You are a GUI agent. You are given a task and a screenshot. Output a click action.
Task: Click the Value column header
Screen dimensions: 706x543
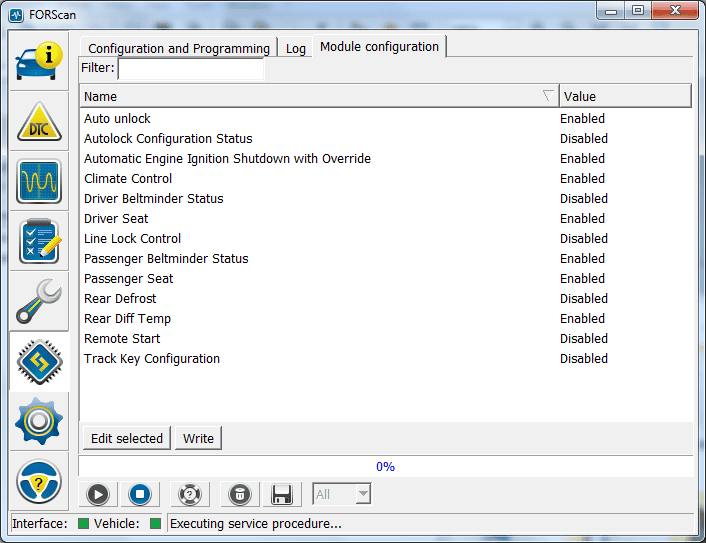tap(625, 96)
